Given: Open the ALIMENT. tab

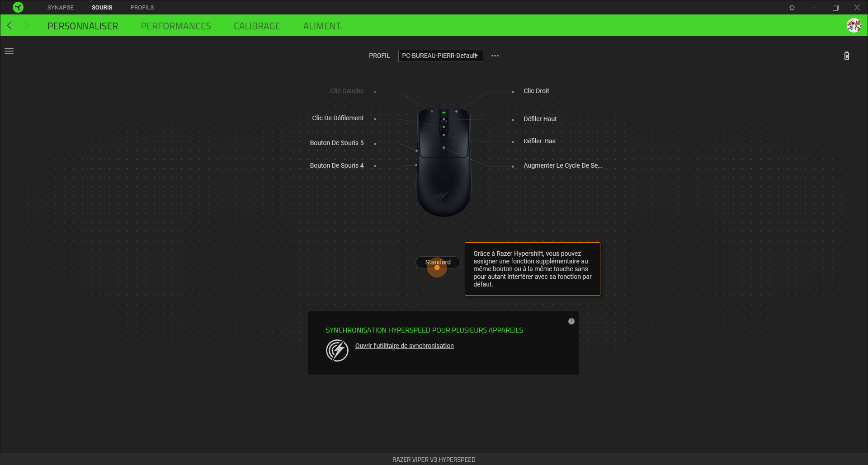Looking at the screenshot, I should [322, 26].
